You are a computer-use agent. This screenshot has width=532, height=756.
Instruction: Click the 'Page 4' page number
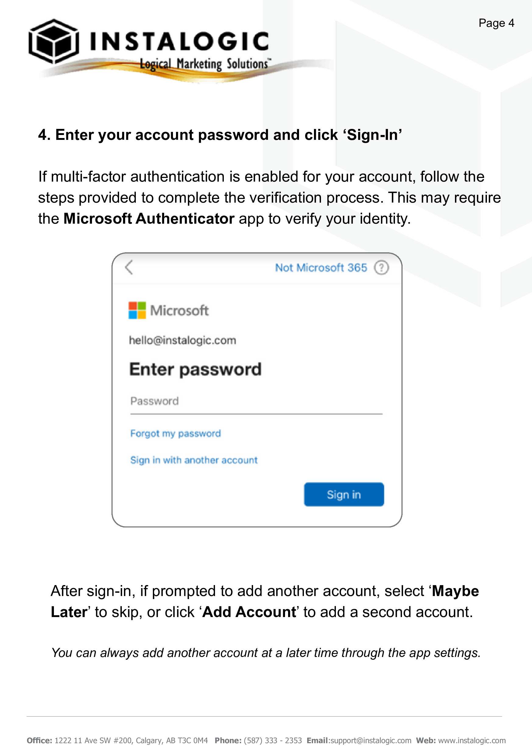496,23
